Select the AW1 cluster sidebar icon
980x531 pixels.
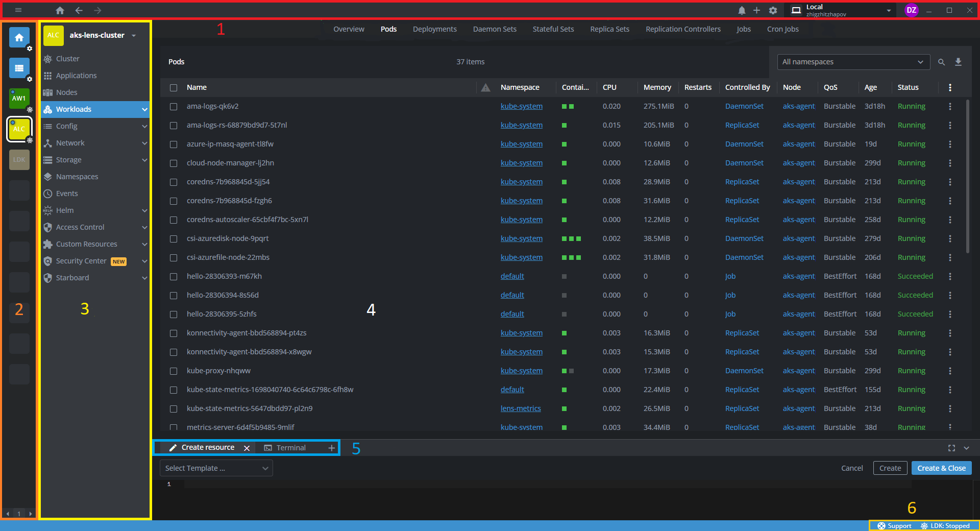click(x=19, y=99)
